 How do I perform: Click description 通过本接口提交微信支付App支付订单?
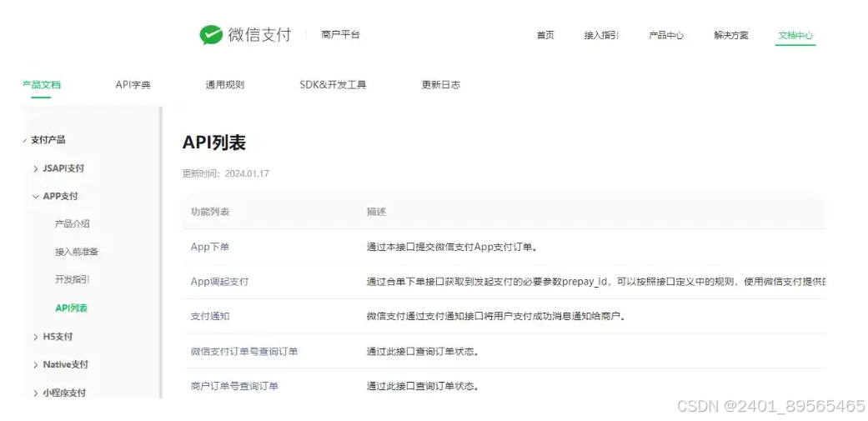point(453,248)
